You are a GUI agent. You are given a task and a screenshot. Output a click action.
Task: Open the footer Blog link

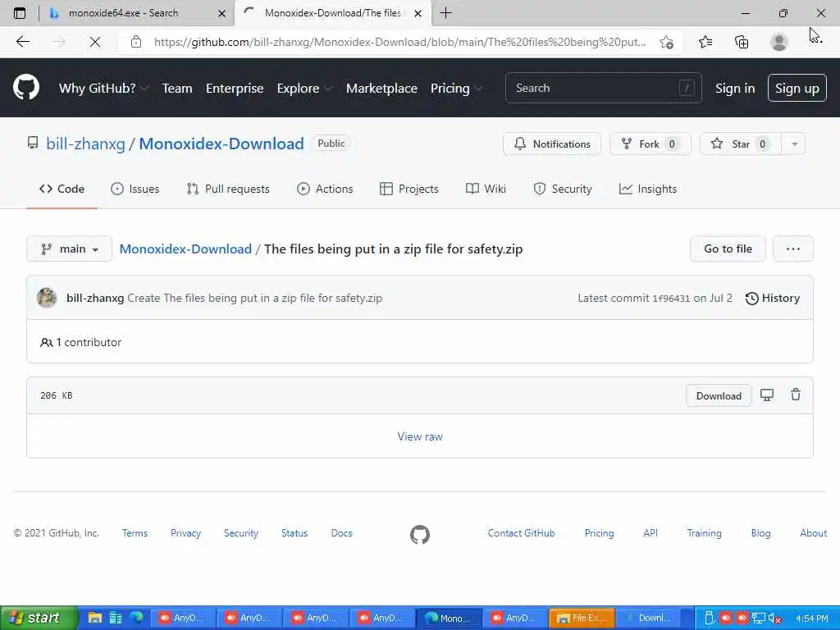click(x=760, y=533)
